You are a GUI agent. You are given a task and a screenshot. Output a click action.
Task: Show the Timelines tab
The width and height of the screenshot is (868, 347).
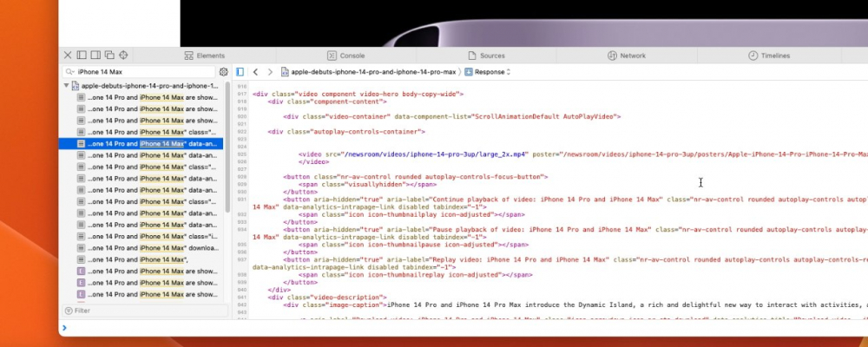769,56
